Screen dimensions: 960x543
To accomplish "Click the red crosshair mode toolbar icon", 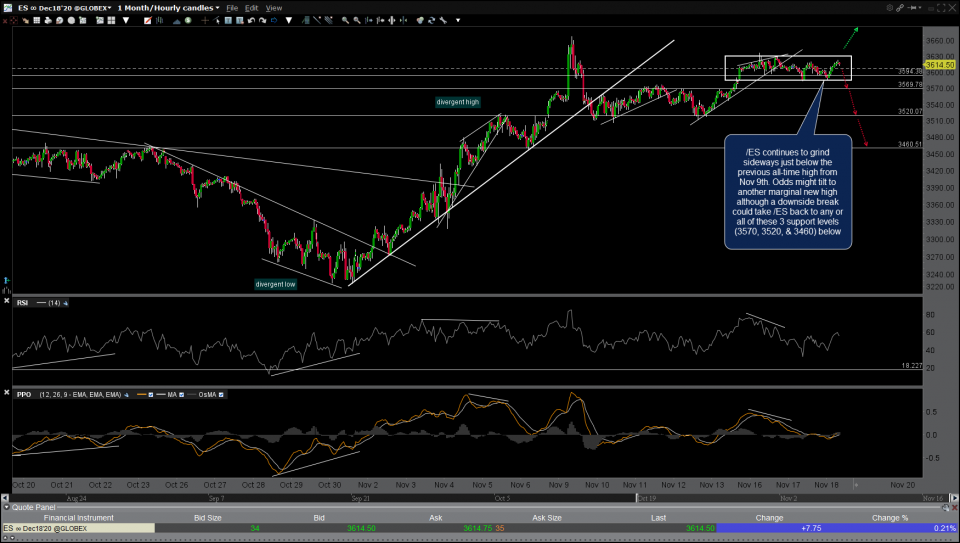I will (x=13, y=20).
